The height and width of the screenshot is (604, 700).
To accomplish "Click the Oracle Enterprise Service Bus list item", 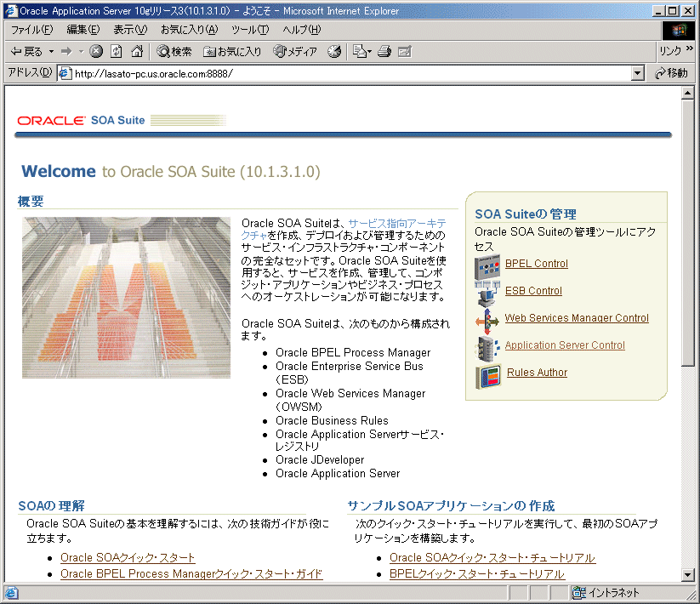I will [349, 373].
